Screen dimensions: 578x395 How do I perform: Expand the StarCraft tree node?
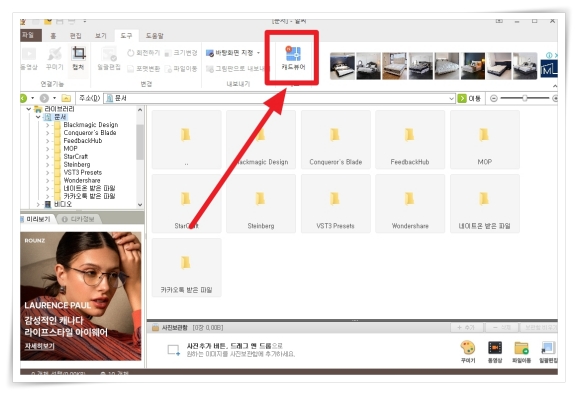coord(48,157)
